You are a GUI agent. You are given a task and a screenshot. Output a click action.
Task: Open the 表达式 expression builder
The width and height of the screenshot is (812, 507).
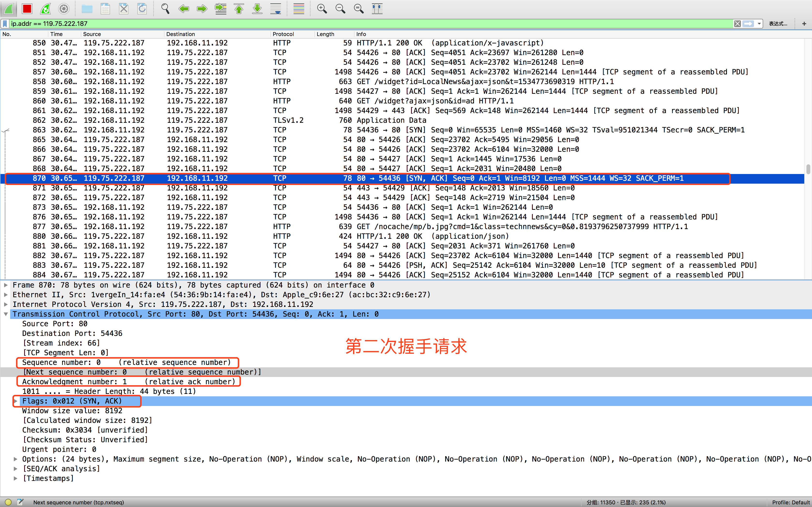(x=778, y=23)
